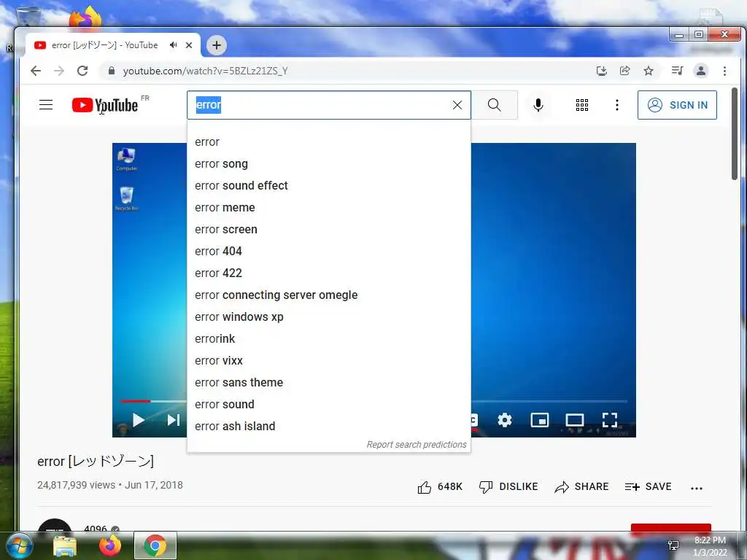The width and height of the screenshot is (747, 560).
Task: Start voice search with microphone icon
Action: point(538,105)
